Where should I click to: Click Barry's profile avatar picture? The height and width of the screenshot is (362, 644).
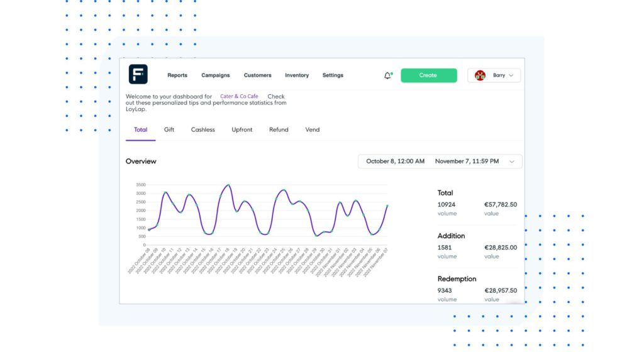(480, 75)
